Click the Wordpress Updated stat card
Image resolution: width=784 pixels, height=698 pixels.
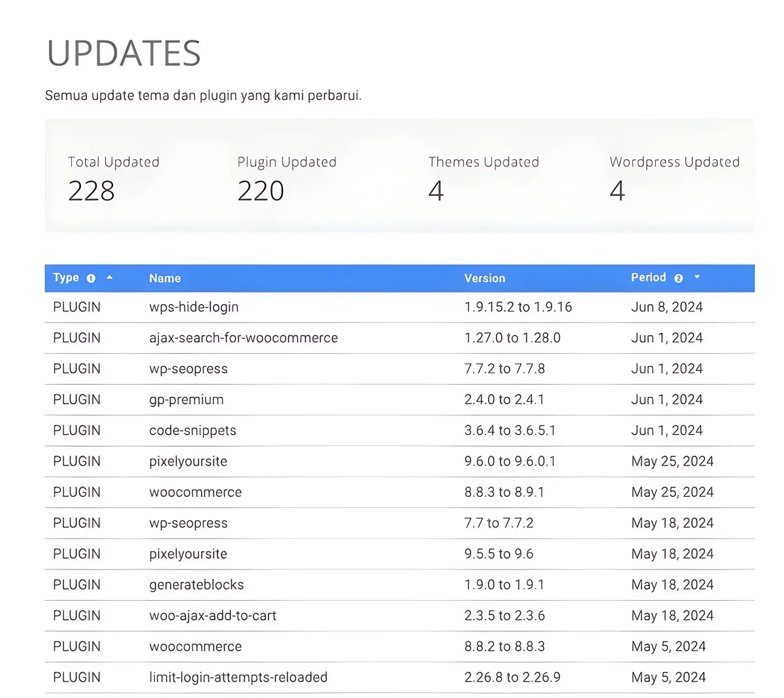[x=674, y=178]
